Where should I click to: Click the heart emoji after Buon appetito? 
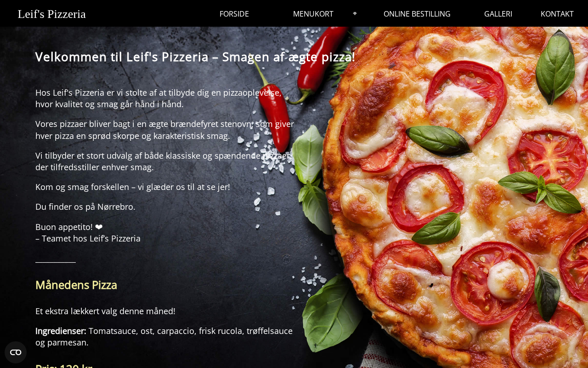pyautogui.click(x=99, y=227)
